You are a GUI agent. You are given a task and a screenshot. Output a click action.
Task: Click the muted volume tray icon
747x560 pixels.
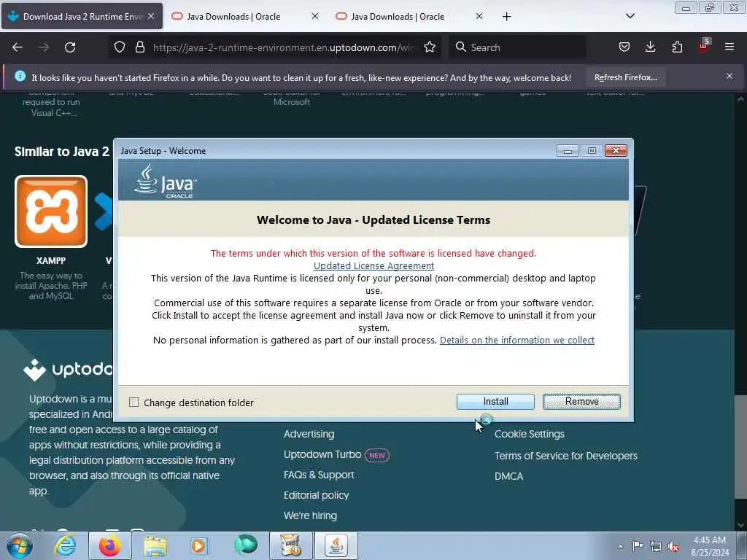[x=673, y=547]
